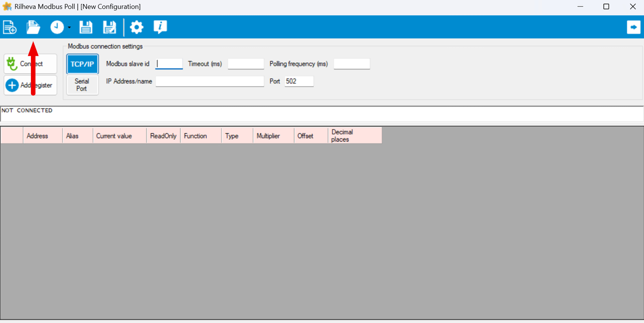The image size is (644, 323).
Task: Maximize the Rilheva Modbus Poll window
Action: [606, 7]
